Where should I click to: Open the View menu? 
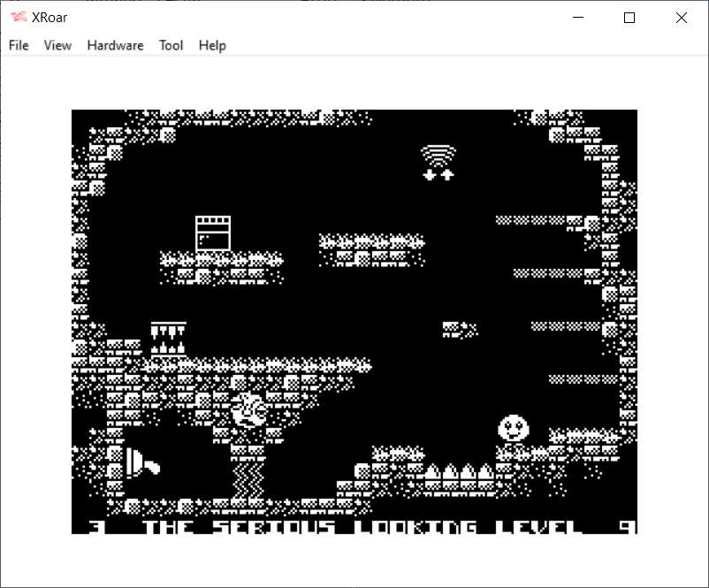(57, 45)
